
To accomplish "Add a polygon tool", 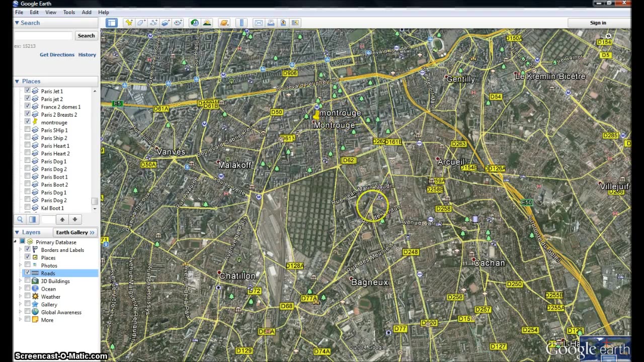I will point(141,23).
